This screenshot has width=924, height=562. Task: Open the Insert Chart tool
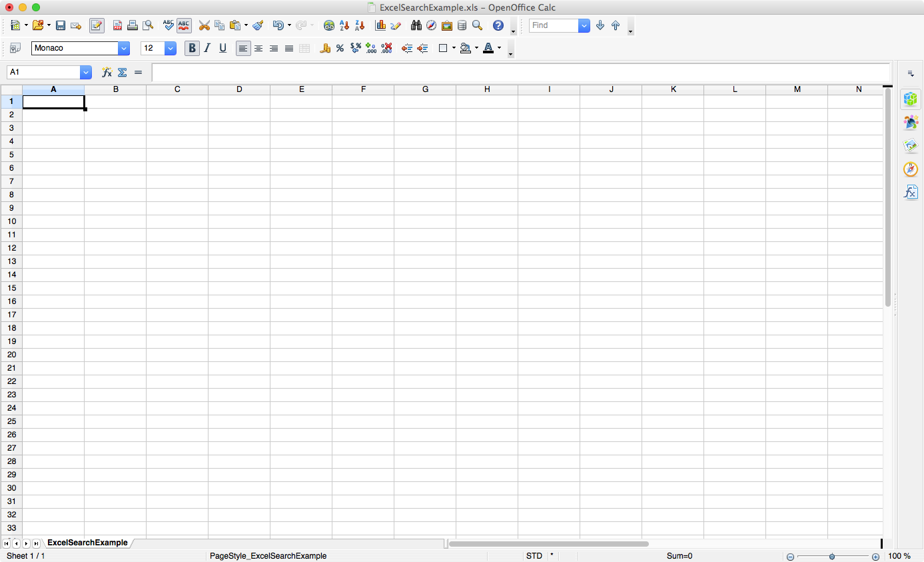[380, 25]
